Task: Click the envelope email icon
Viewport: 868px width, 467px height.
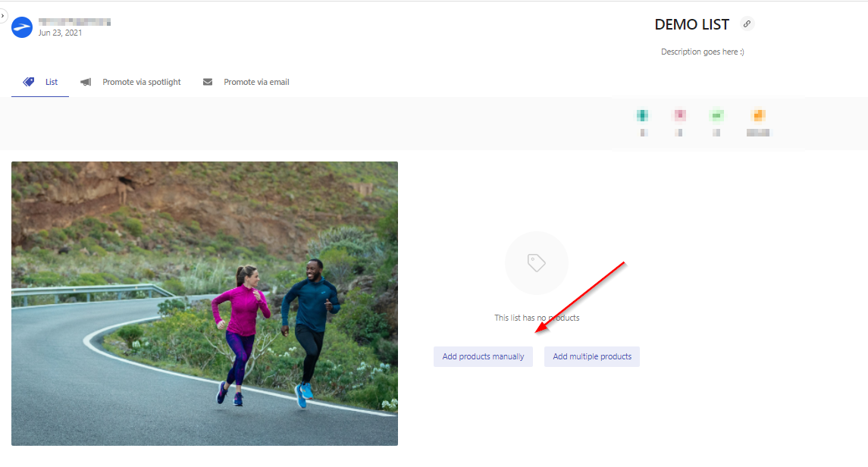Action: point(208,82)
